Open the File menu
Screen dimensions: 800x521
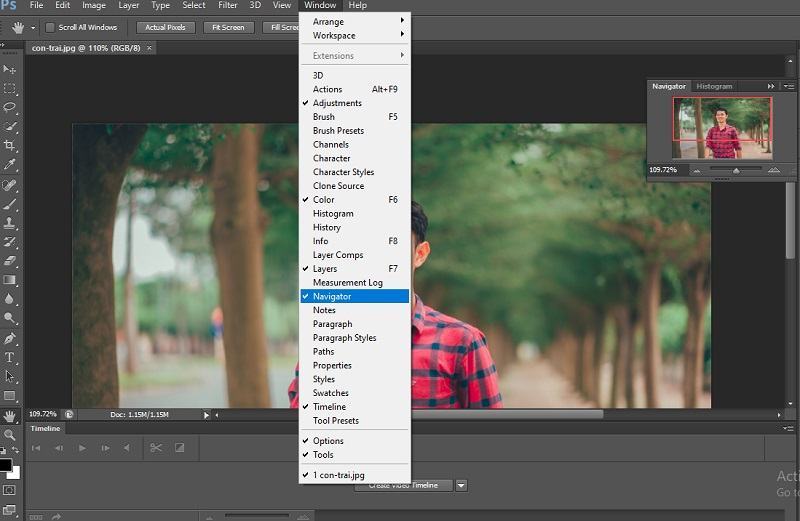pos(36,6)
